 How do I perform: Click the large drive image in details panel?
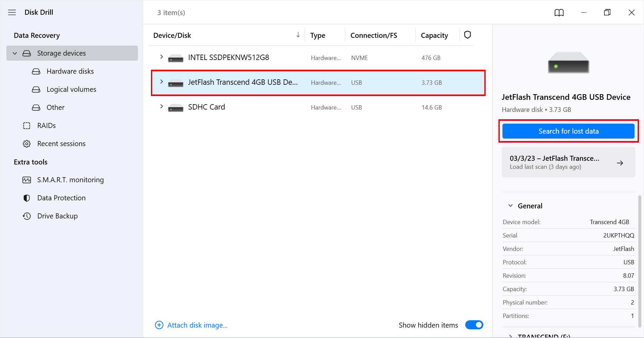[x=569, y=62]
